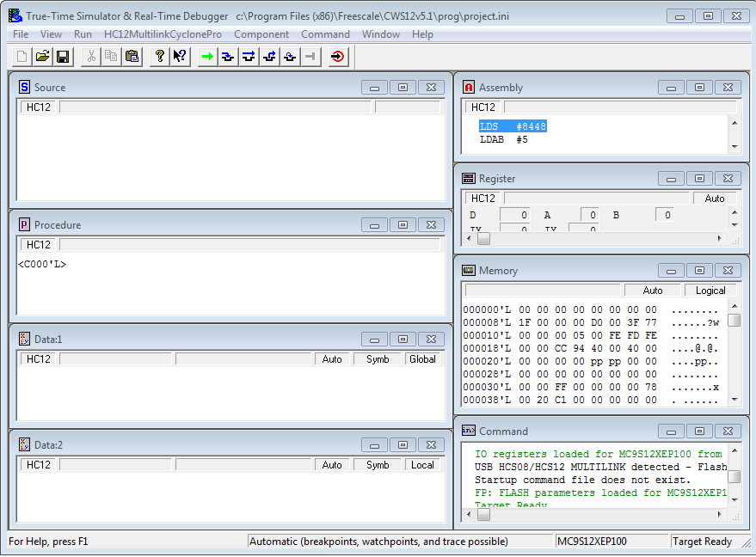This screenshot has height=557, width=756.
Task: Click Auto mode field in Data:2
Action: [332, 464]
